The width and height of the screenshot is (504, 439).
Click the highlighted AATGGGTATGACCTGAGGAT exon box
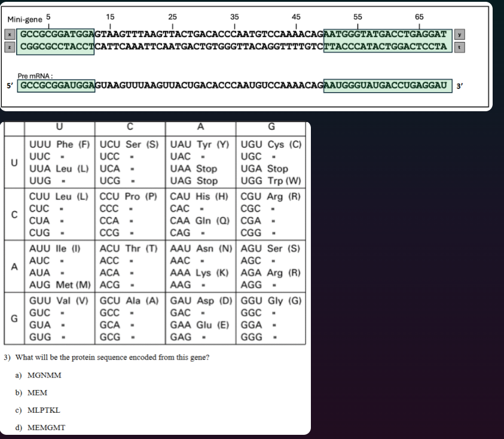point(386,35)
